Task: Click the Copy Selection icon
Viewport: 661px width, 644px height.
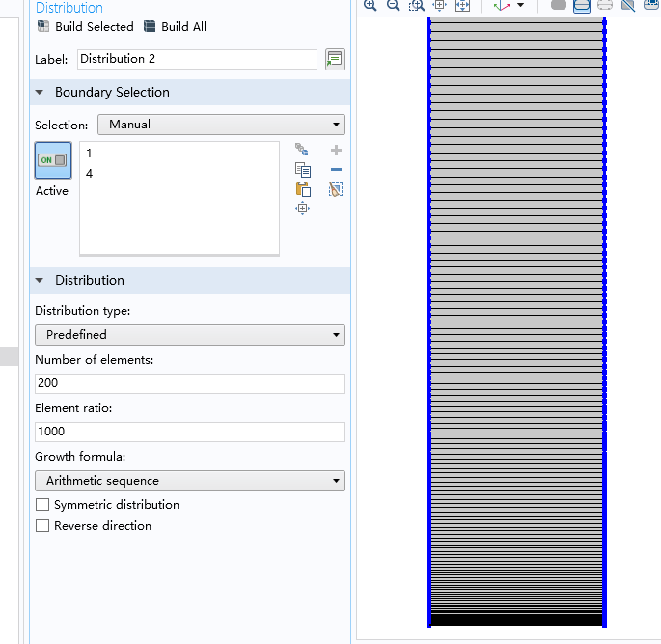Action: [303, 170]
